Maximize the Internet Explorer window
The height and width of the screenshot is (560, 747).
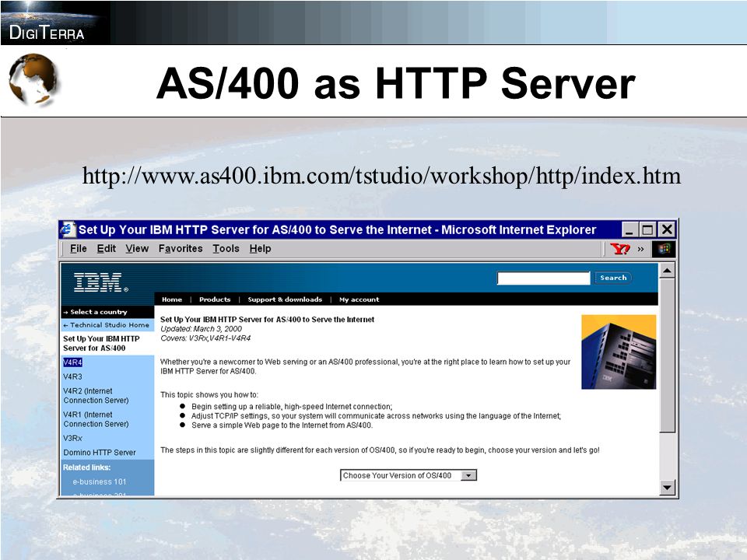tap(647, 230)
